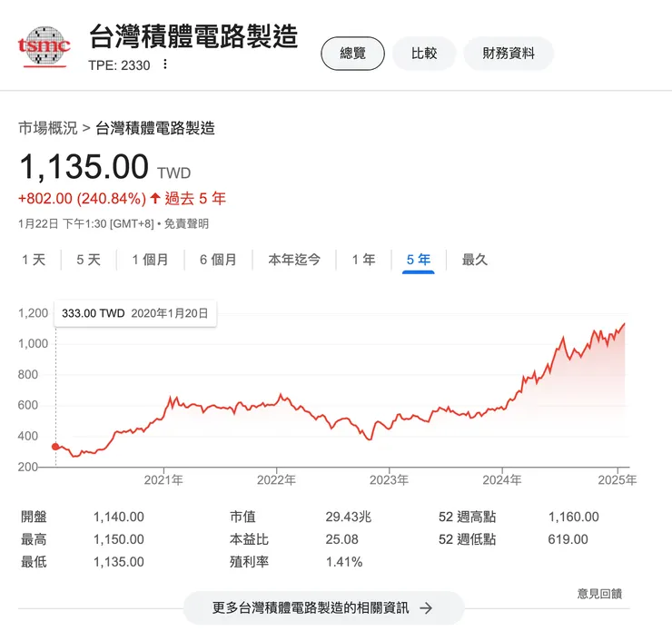Open the 意見回饋 feedback link
This screenshot has width=672, height=641.
(599, 594)
